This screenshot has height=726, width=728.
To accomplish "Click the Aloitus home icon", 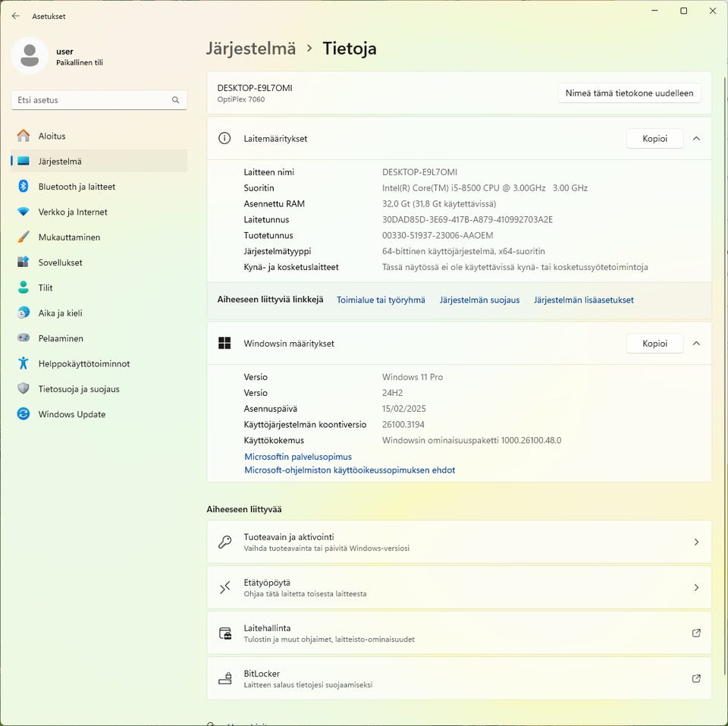I will click(24, 136).
